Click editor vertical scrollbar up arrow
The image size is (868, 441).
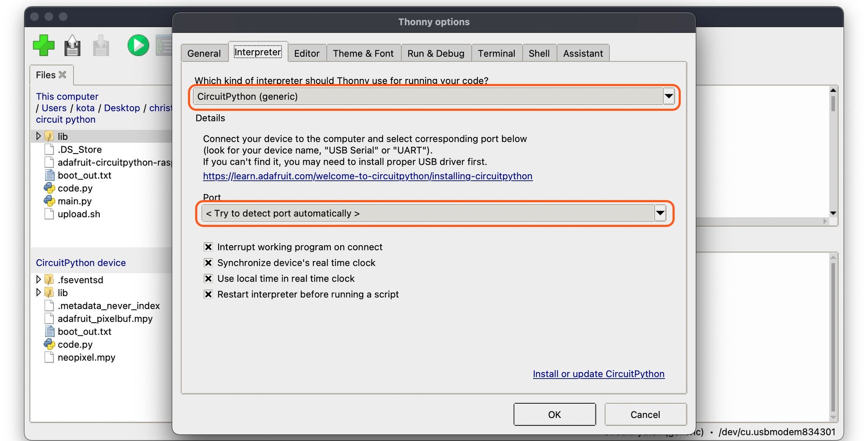pos(833,90)
